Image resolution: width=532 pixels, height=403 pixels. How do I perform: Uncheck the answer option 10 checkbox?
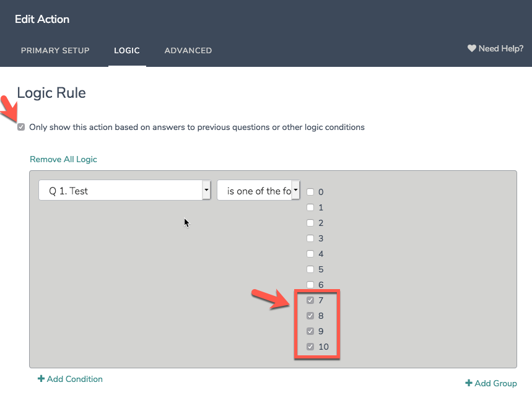[x=310, y=347]
